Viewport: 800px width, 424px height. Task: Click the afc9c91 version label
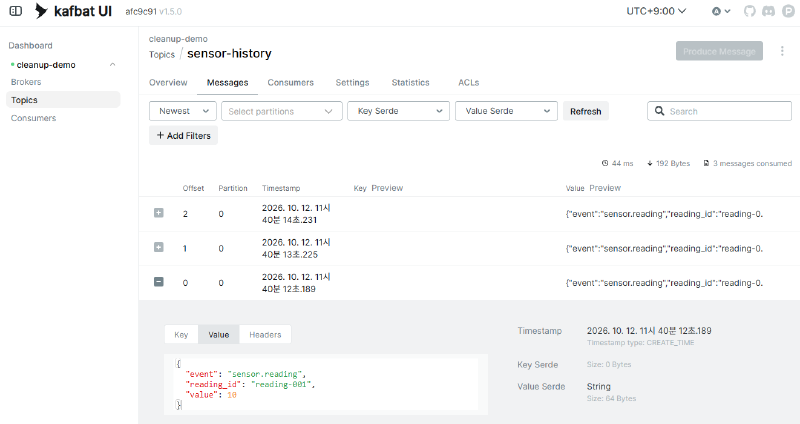tap(141, 11)
